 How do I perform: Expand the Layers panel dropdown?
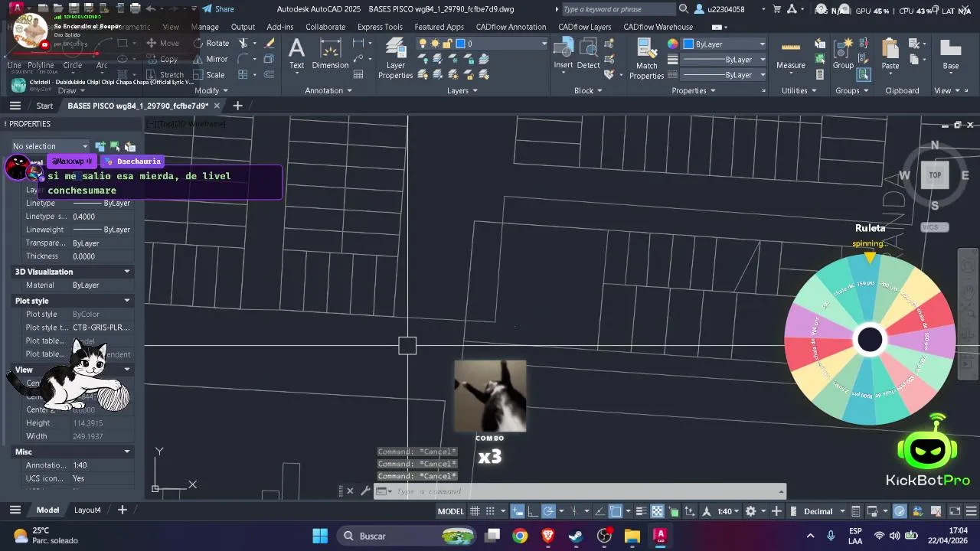pos(462,90)
